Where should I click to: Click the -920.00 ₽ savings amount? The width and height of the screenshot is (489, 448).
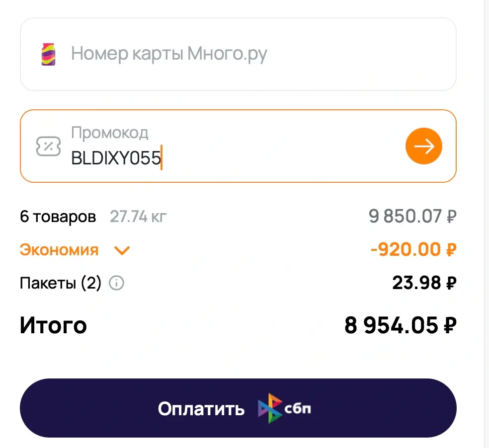point(413,249)
